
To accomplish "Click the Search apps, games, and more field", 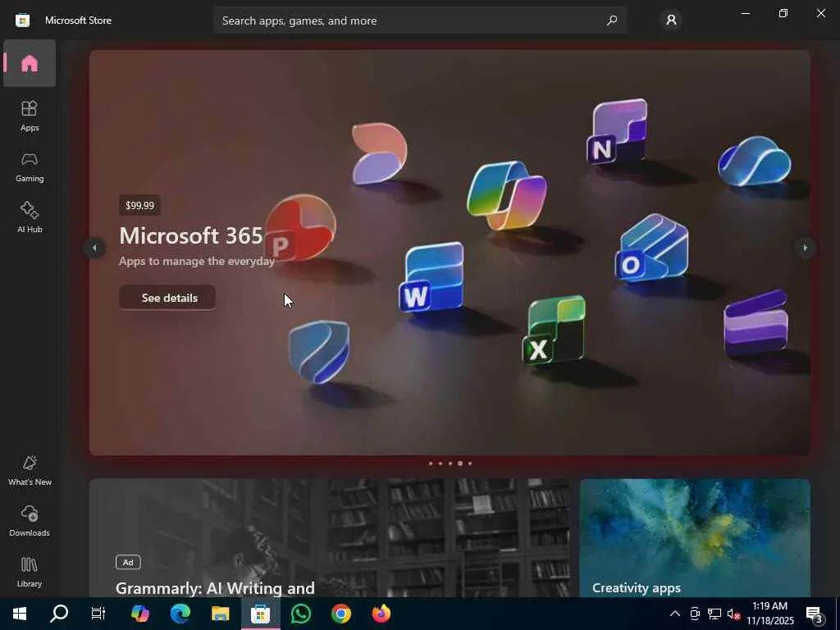I will (x=420, y=21).
